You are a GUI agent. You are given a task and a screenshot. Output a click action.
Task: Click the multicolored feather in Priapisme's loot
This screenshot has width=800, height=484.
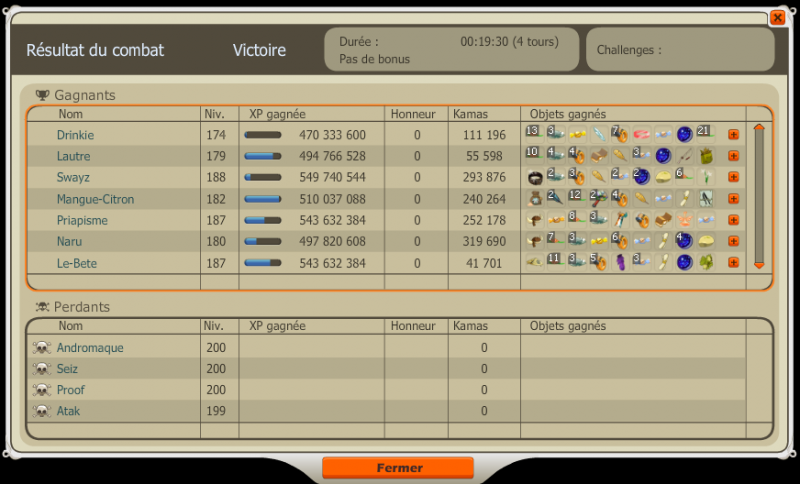[620, 220]
